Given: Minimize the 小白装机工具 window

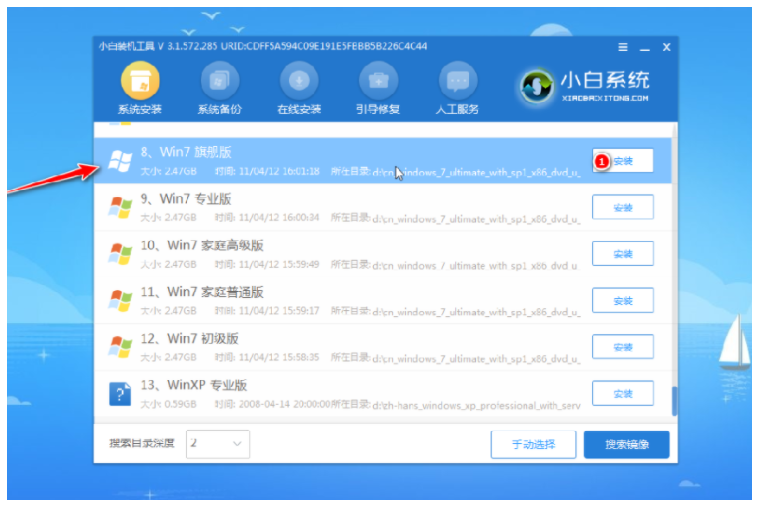Looking at the screenshot, I should pyautogui.click(x=644, y=47).
